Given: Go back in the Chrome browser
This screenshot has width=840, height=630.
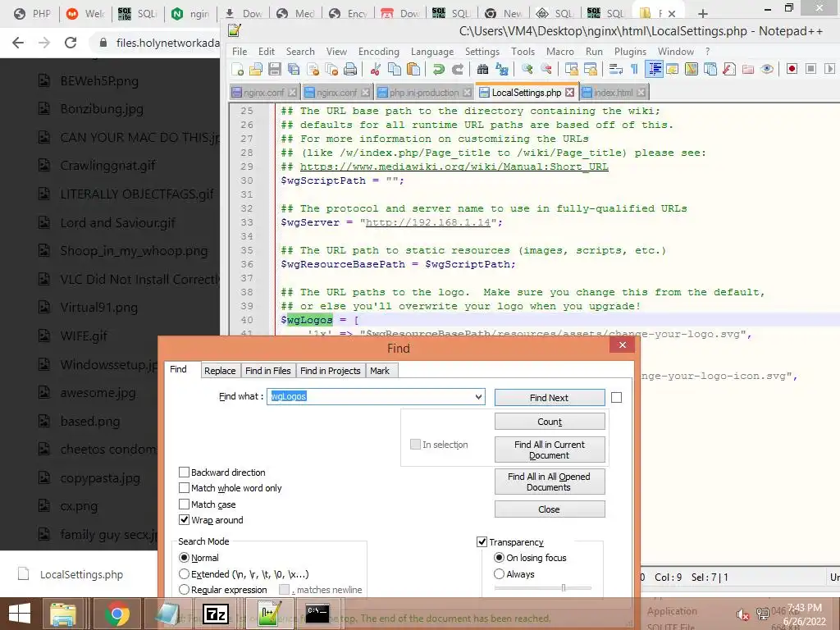Looking at the screenshot, I should 18,43.
